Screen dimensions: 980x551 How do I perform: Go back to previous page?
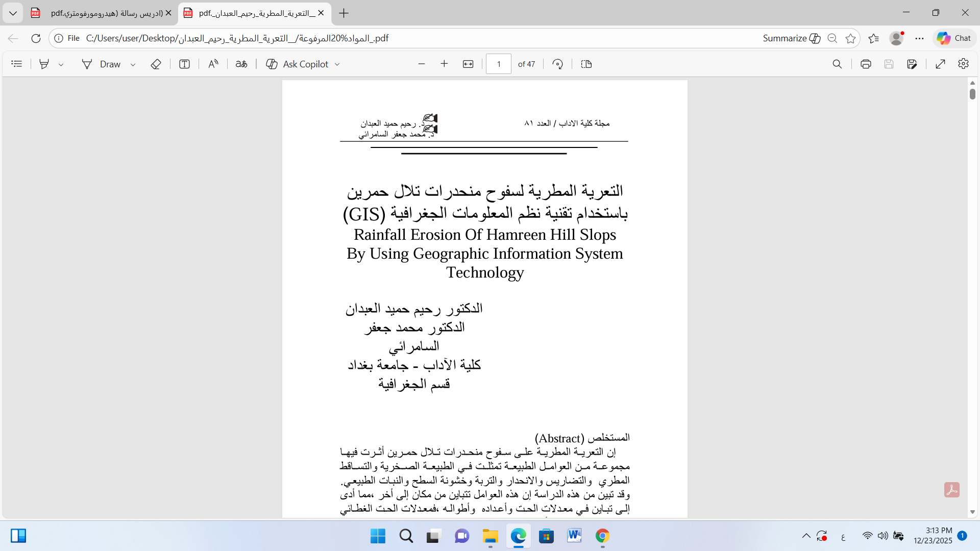pyautogui.click(x=13, y=38)
